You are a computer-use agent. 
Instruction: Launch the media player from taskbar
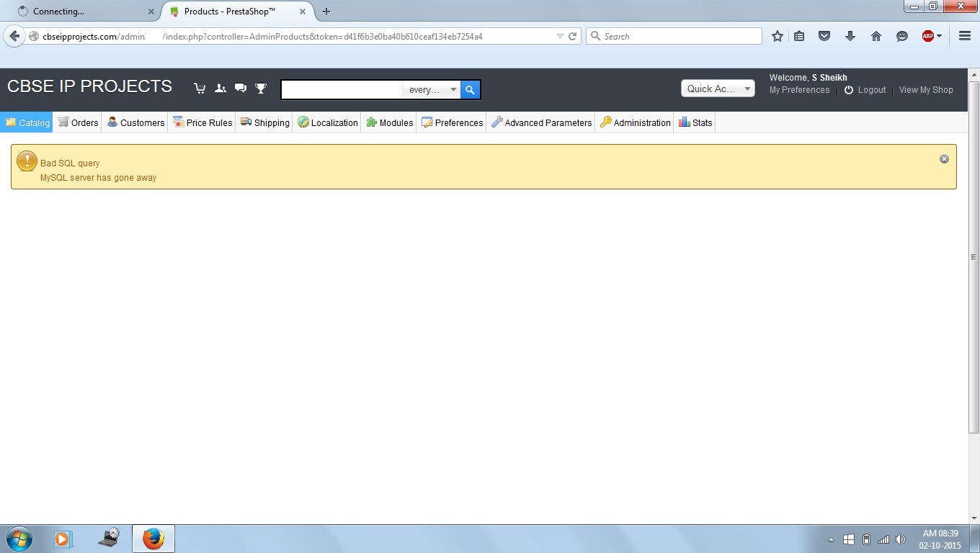[x=63, y=539]
